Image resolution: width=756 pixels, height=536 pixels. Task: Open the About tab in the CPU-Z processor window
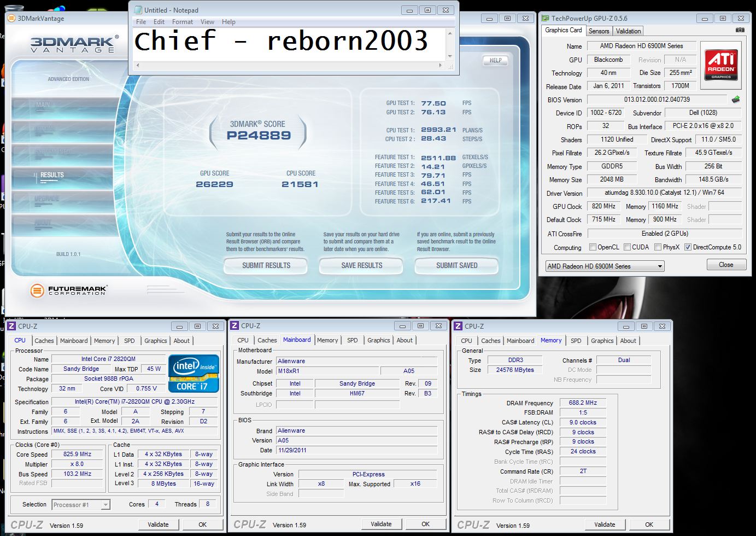point(181,341)
